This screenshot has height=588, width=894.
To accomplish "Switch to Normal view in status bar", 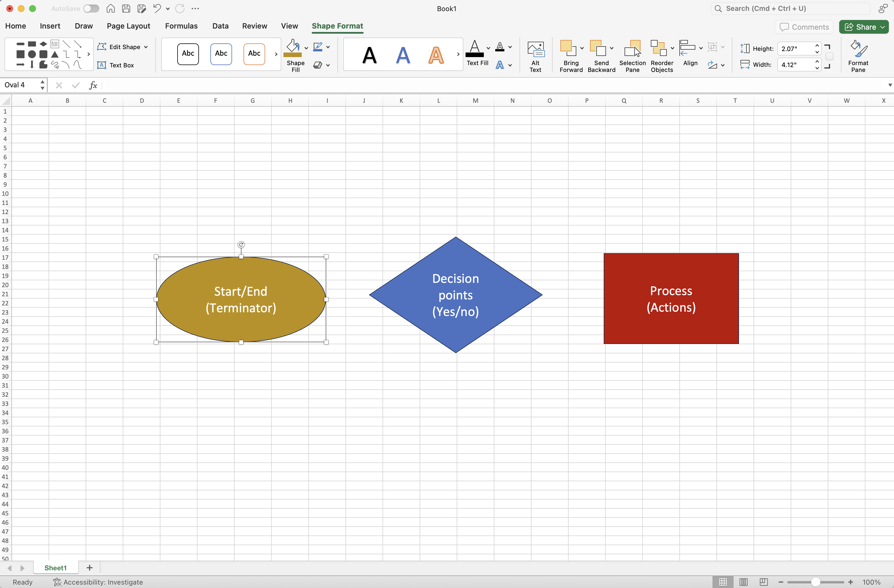I will tap(723, 582).
